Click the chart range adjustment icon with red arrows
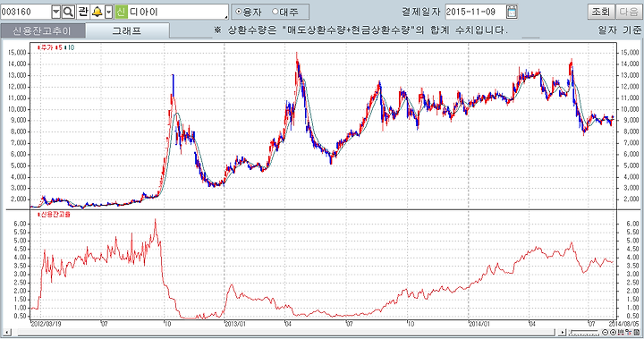 click(x=621, y=332)
